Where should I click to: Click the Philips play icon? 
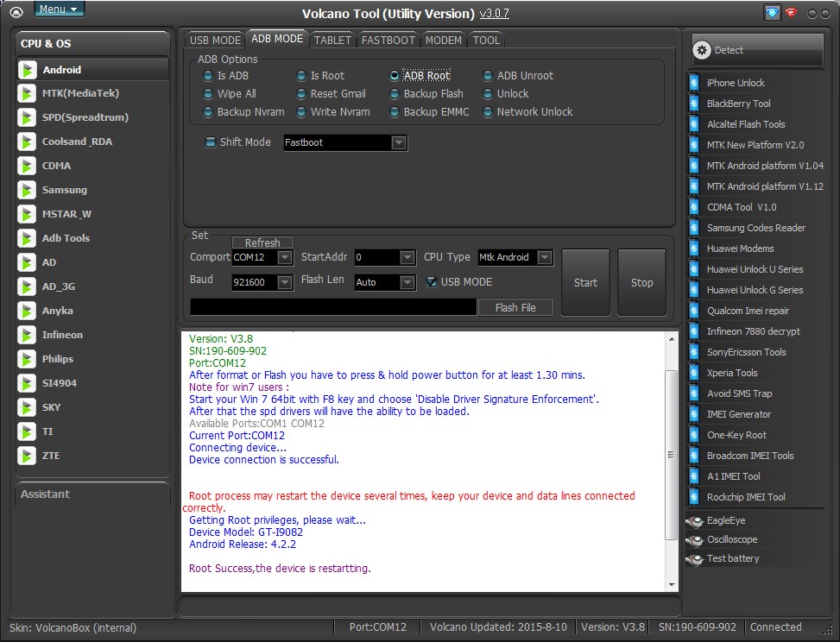tap(27, 359)
